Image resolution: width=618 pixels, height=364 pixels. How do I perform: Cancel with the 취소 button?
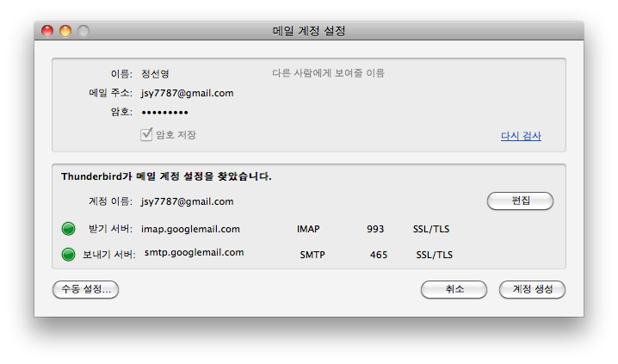[454, 289]
